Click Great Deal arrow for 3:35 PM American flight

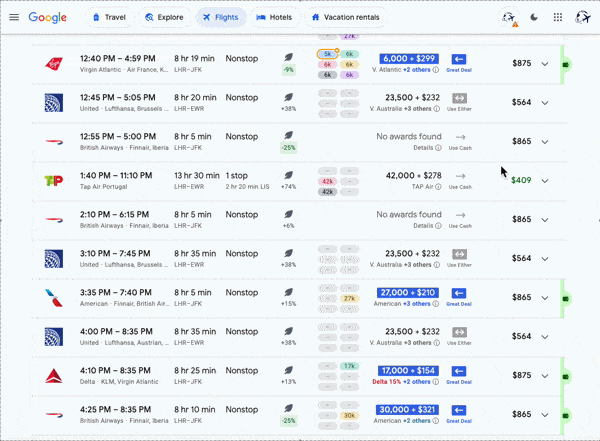(x=459, y=293)
